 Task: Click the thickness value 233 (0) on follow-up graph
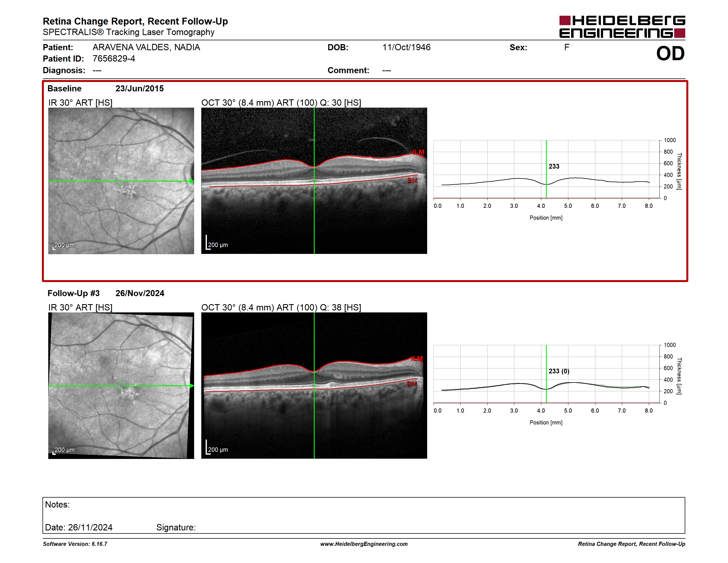pyautogui.click(x=559, y=371)
